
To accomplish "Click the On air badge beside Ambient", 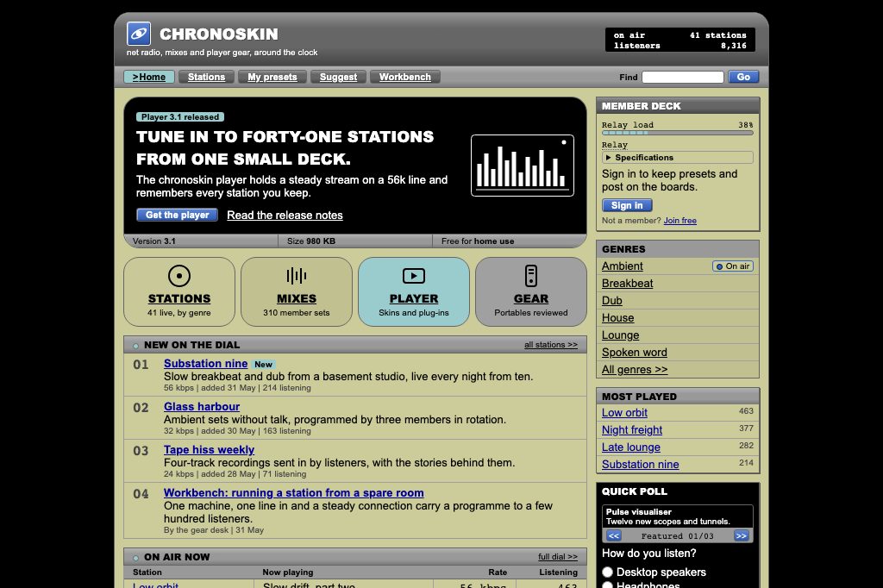I will pos(733,266).
